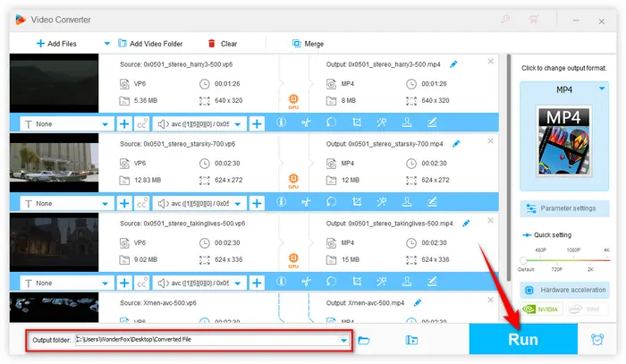626x364 pixels.
Task: Apply effects wand to takinglives-500 video
Action: [382, 282]
